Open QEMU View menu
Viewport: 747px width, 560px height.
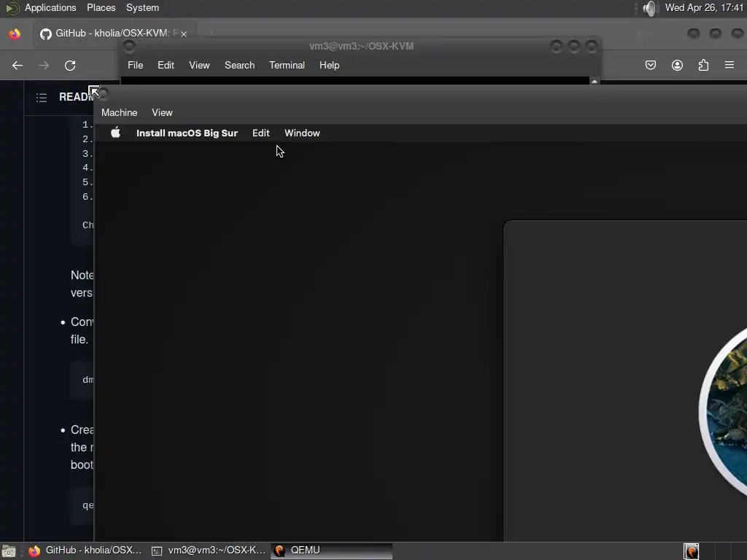[162, 113]
